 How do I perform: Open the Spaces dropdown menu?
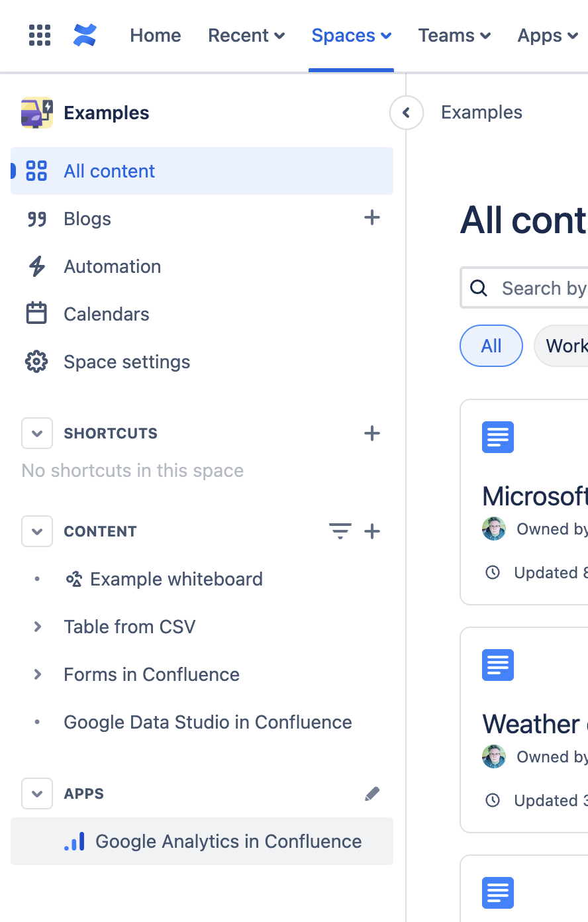351,35
